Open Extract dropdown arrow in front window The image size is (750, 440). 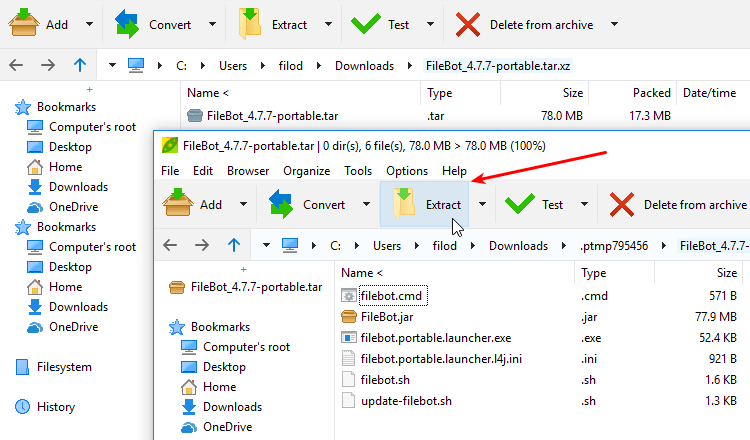click(x=482, y=204)
